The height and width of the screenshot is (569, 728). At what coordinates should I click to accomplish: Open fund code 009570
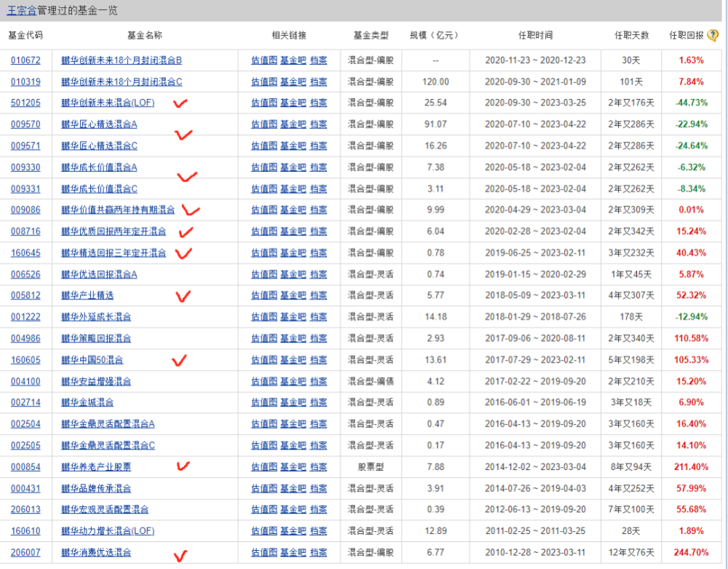click(25, 125)
